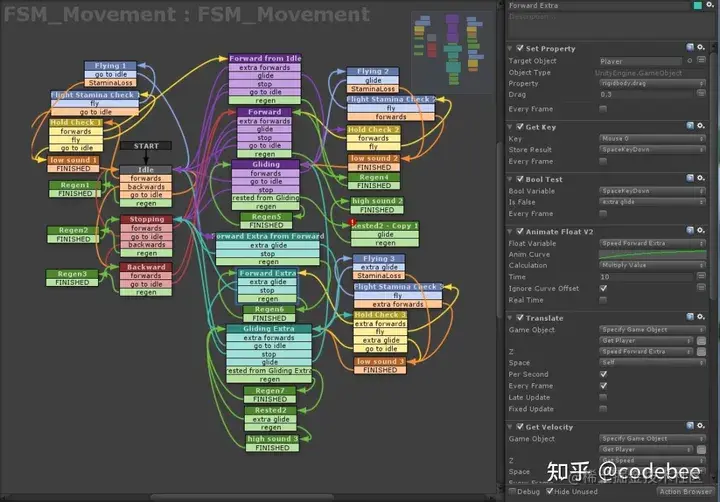Disable the Set Property action checkbox
The width and height of the screenshot is (720, 502).
point(520,48)
